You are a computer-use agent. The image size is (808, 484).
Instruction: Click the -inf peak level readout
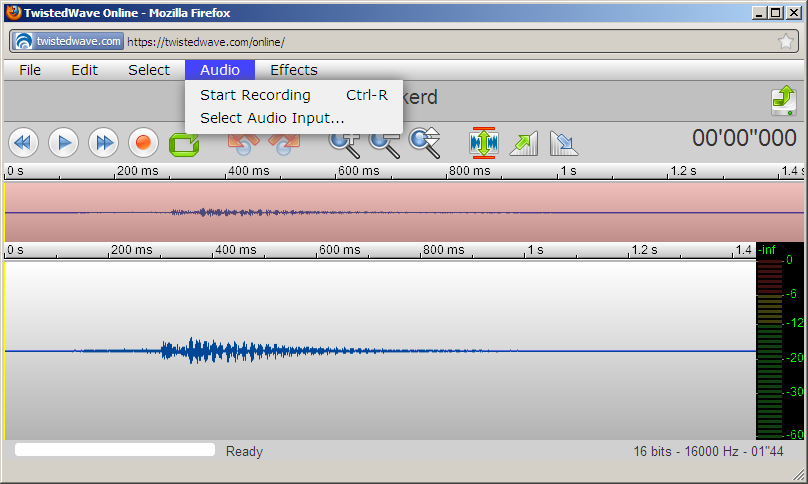(x=767, y=250)
